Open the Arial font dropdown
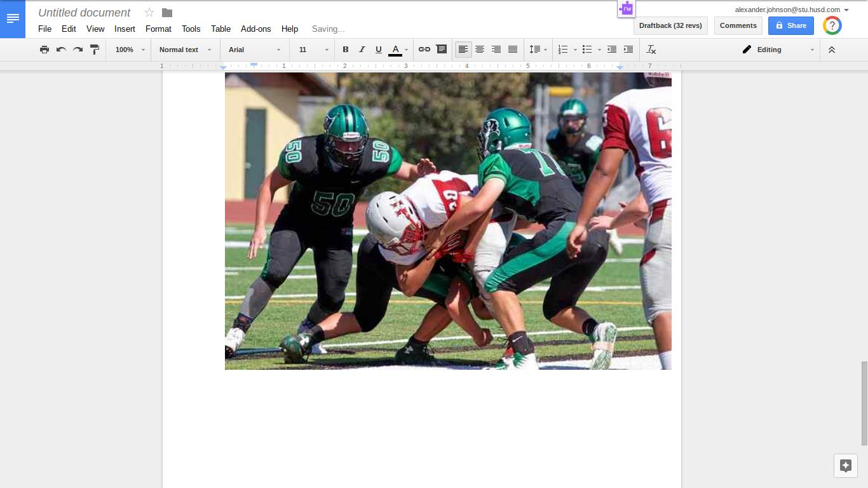 [254, 50]
